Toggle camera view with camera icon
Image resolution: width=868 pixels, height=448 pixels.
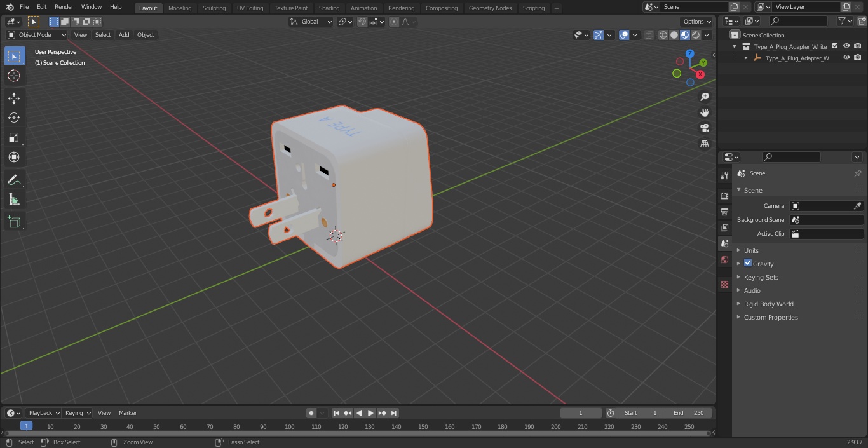click(x=705, y=128)
